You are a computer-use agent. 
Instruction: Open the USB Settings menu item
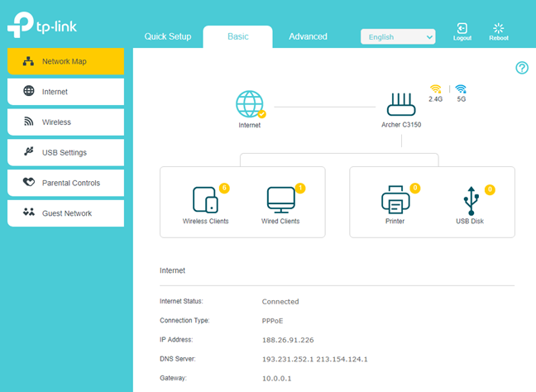(65, 152)
